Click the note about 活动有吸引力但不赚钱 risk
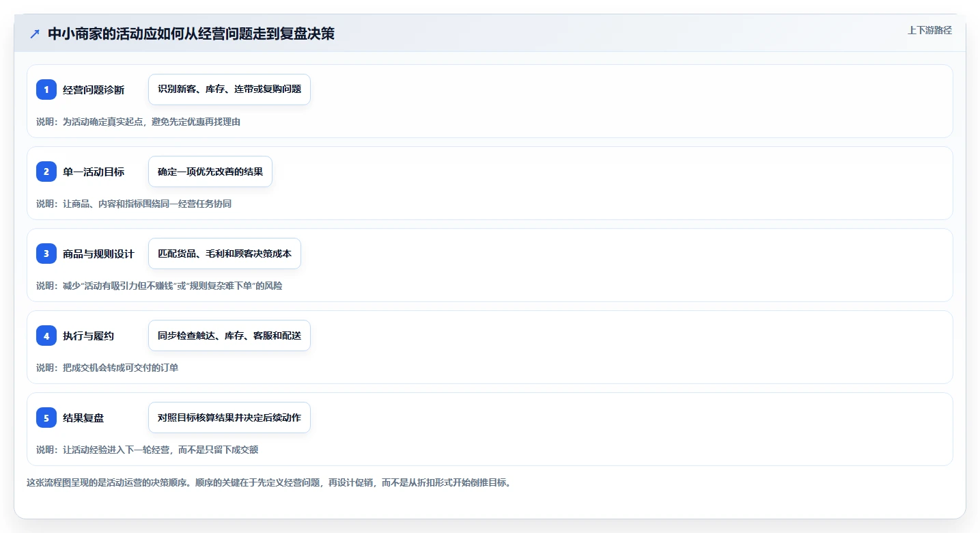 159,286
